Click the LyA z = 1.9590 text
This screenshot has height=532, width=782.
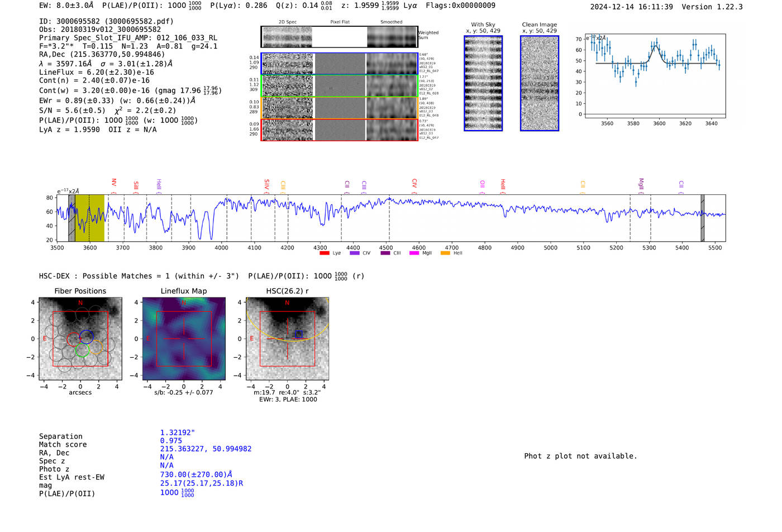coord(69,130)
